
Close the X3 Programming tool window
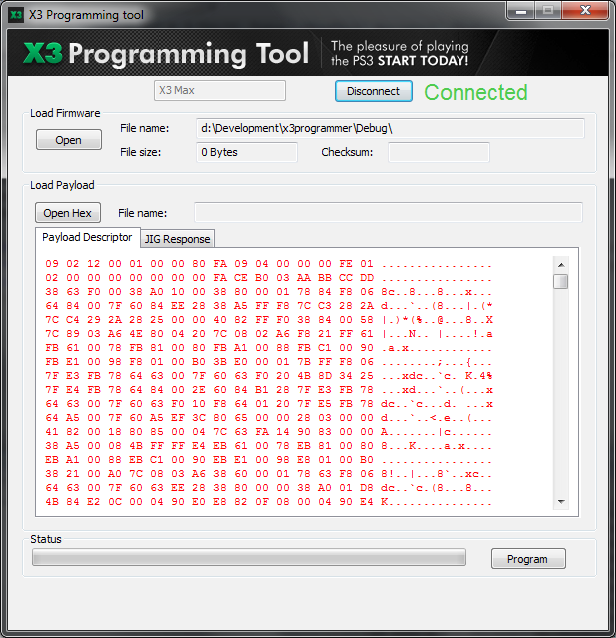585,11
